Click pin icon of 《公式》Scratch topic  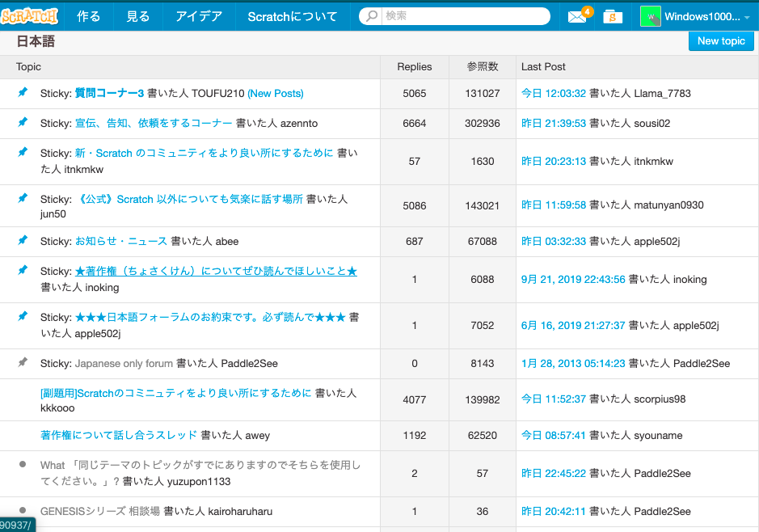[x=23, y=198]
